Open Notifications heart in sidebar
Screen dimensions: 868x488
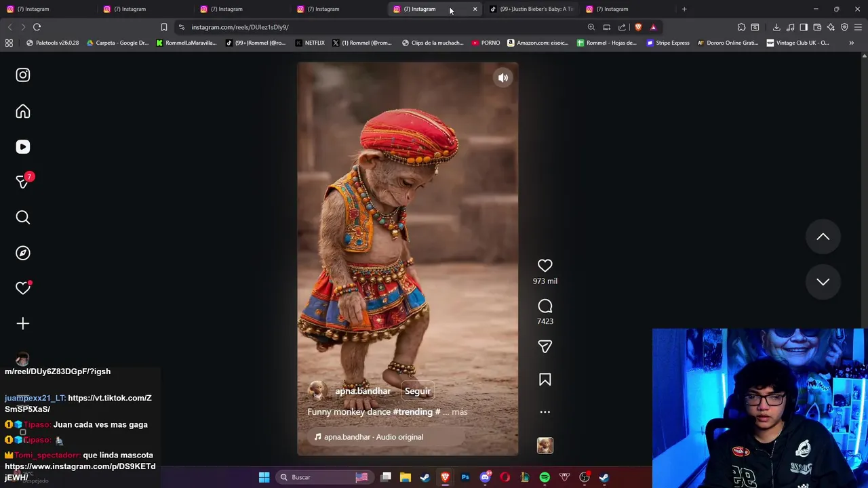(x=23, y=288)
